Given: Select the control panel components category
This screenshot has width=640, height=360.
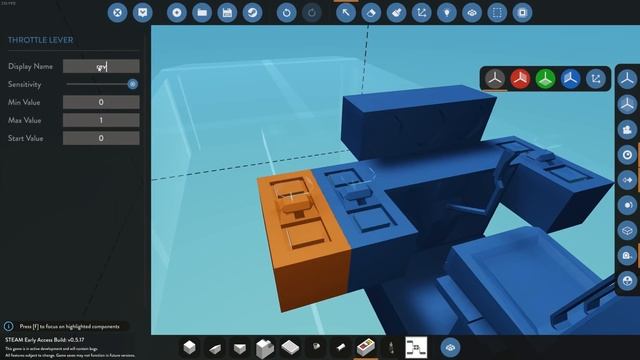Looking at the screenshot, I should point(366,347).
